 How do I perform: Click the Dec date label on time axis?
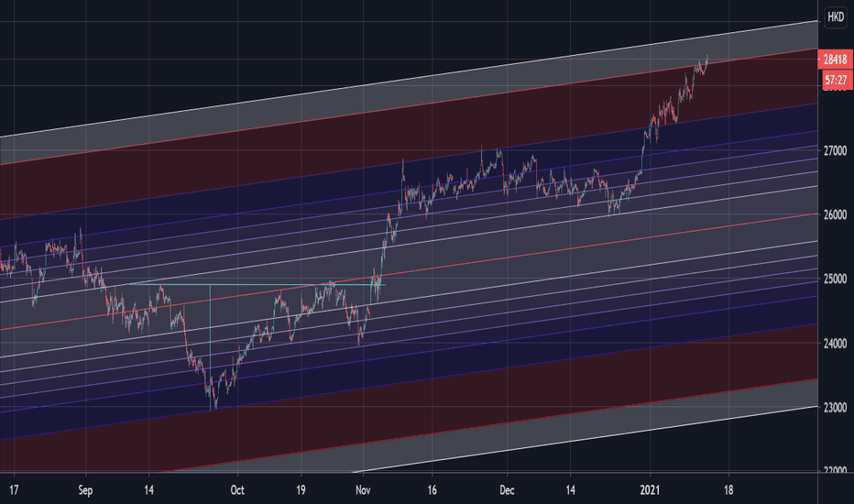click(x=507, y=490)
